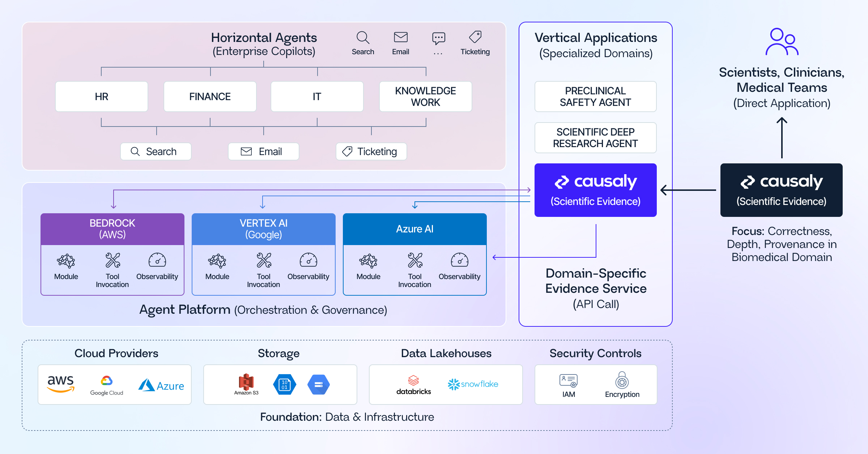Select the HR agent box

pos(102,97)
